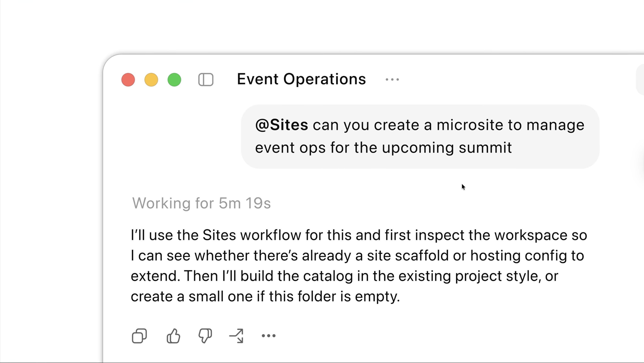Expand the Working for 5m 19s status

(201, 203)
